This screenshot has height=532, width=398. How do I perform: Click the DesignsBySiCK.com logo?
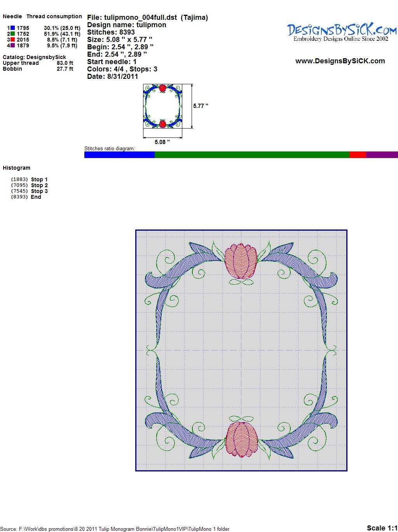pos(342,32)
